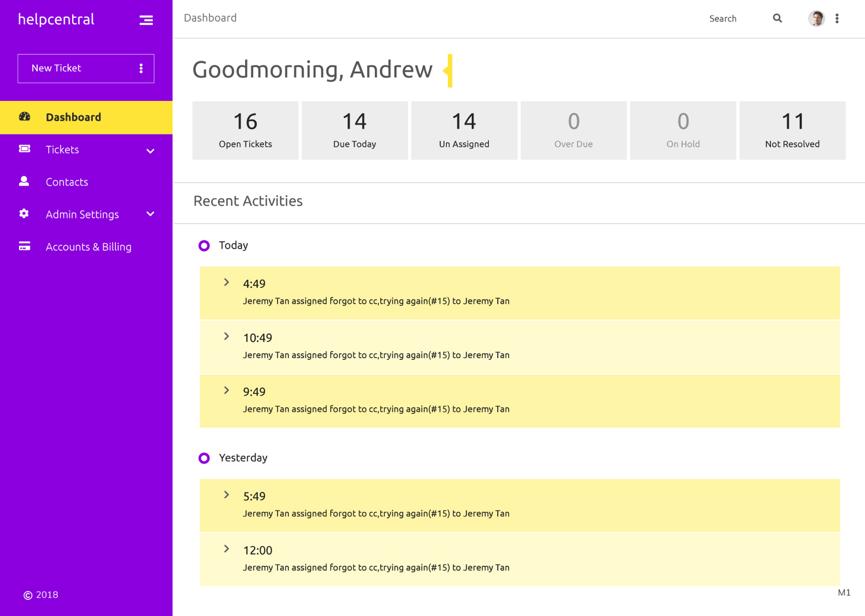865x616 pixels.
Task: Open New Ticket options kebab menu
Action: coord(141,69)
